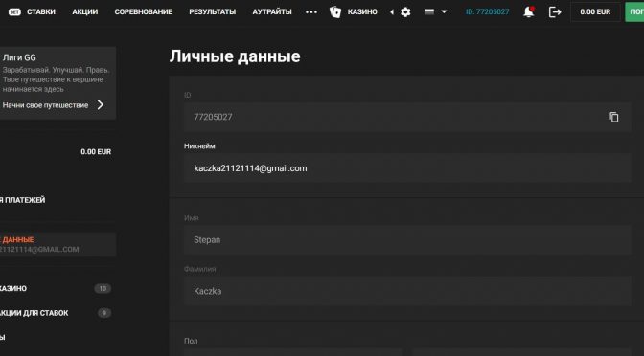
Task: Click the Фамилия field containing Kaczka
Action: 407,291
